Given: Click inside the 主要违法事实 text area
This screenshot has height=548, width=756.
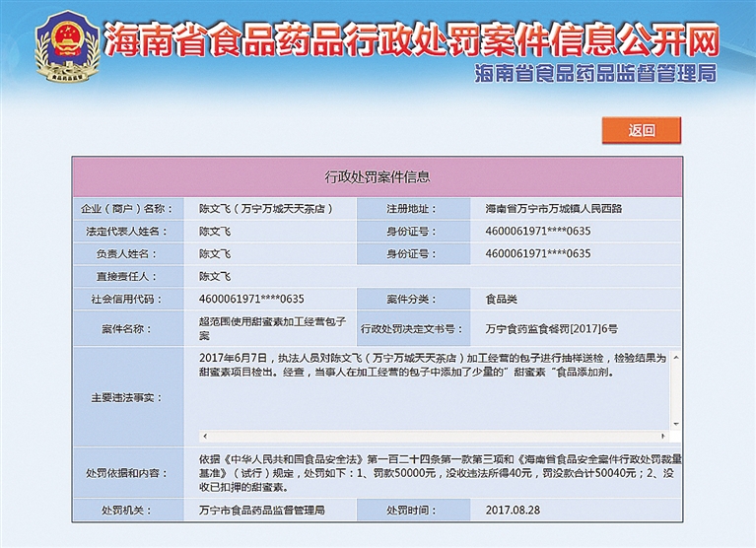Looking at the screenshot, I should pos(424,394).
